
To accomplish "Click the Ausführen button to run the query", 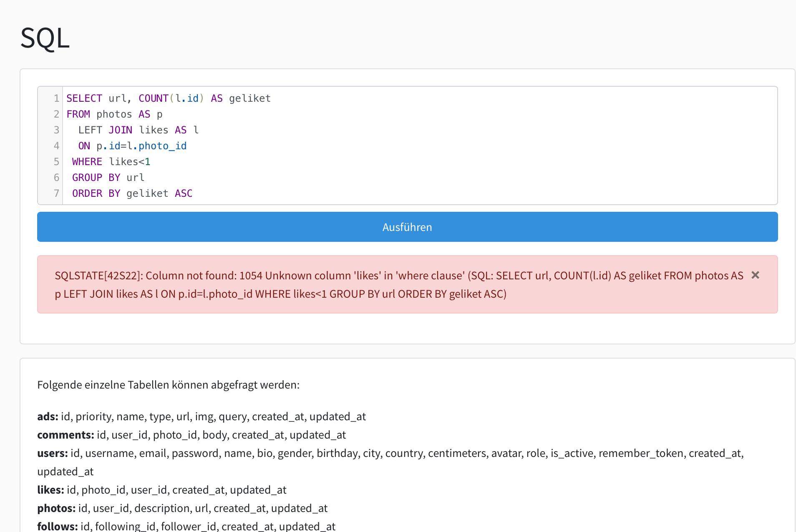I will (407, 226).
